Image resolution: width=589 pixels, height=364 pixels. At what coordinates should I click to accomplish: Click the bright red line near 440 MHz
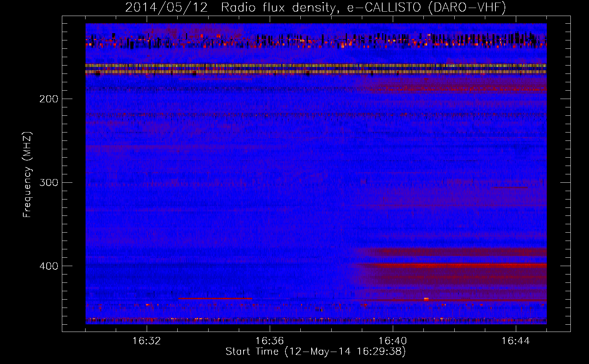click(215, 298)
